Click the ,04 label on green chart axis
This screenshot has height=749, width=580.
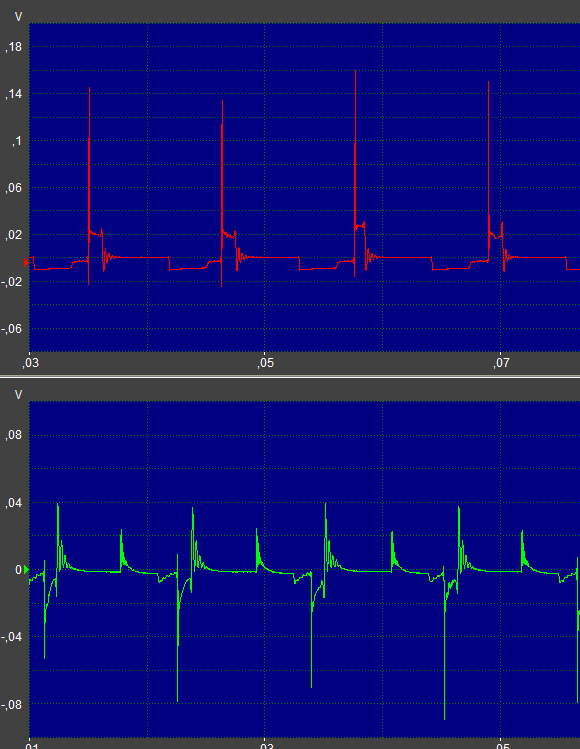tap(14, 503)
